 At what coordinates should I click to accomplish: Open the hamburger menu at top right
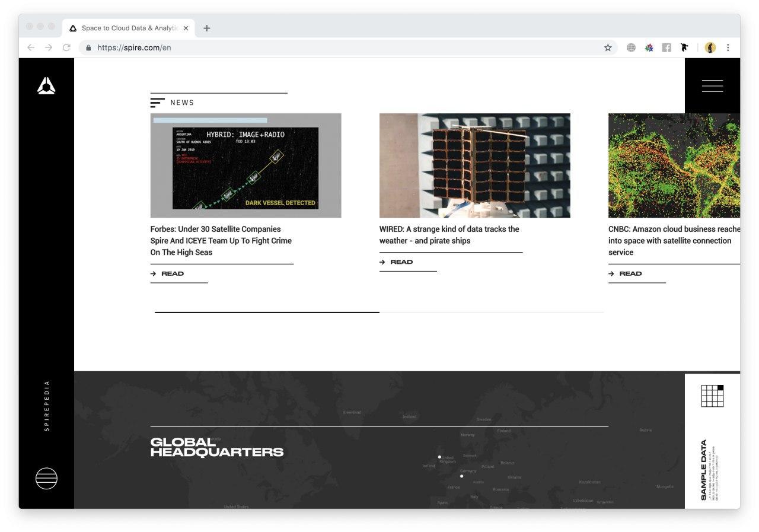[x=712, y=86]
